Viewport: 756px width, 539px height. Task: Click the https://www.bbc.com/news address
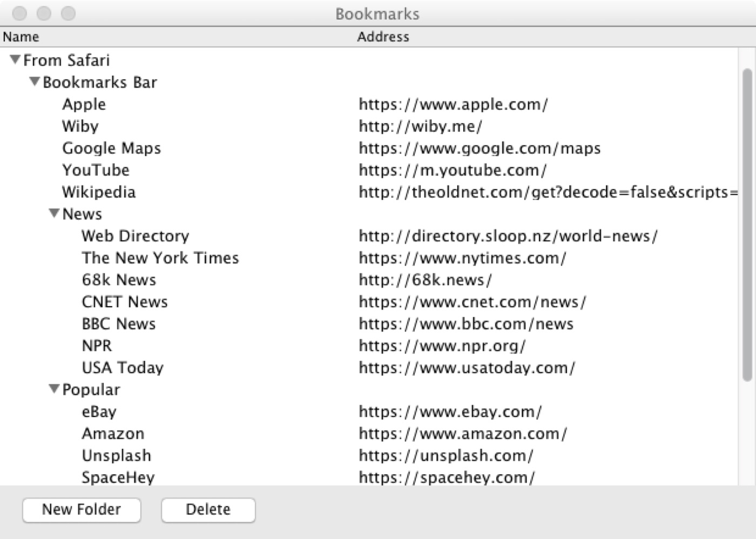[466, 324]
